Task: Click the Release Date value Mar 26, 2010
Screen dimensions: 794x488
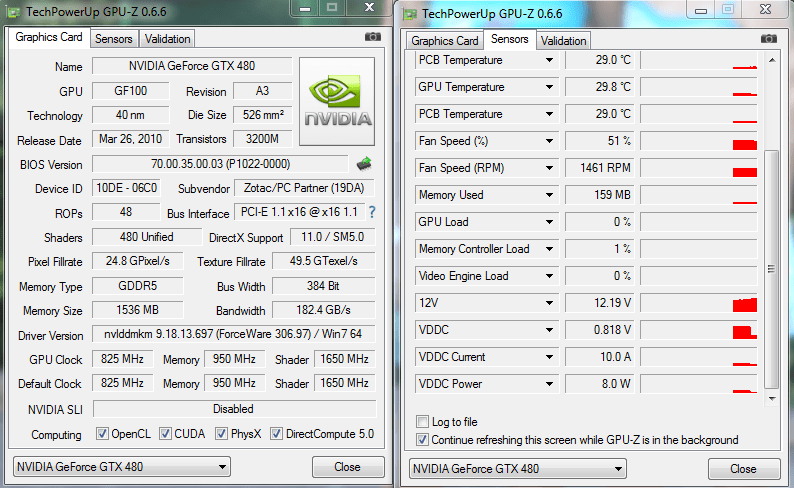Action: (131, 139)
